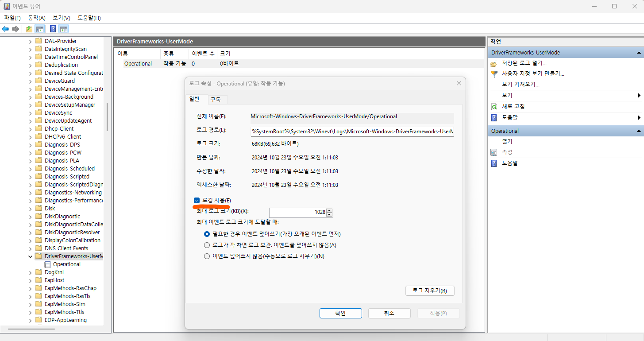Viewport: 644px width, 341px height.
Task: Click 저장된 로그 열기... action
Action: 524,63
